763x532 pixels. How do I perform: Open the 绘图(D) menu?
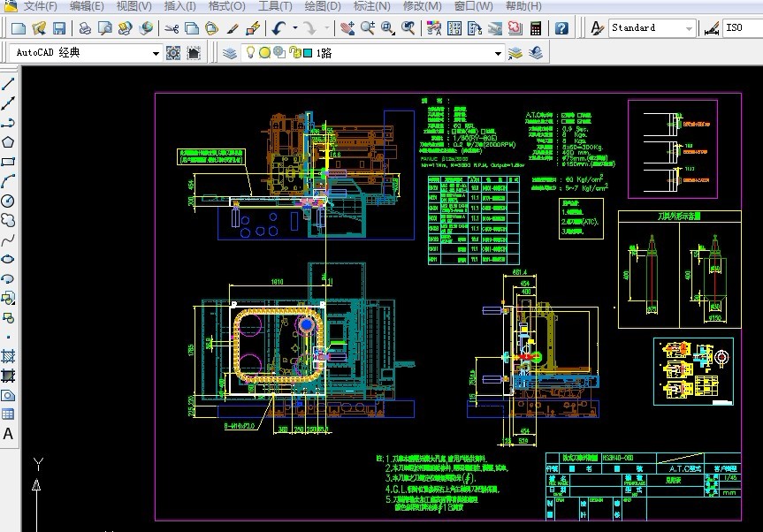[322, 6]
